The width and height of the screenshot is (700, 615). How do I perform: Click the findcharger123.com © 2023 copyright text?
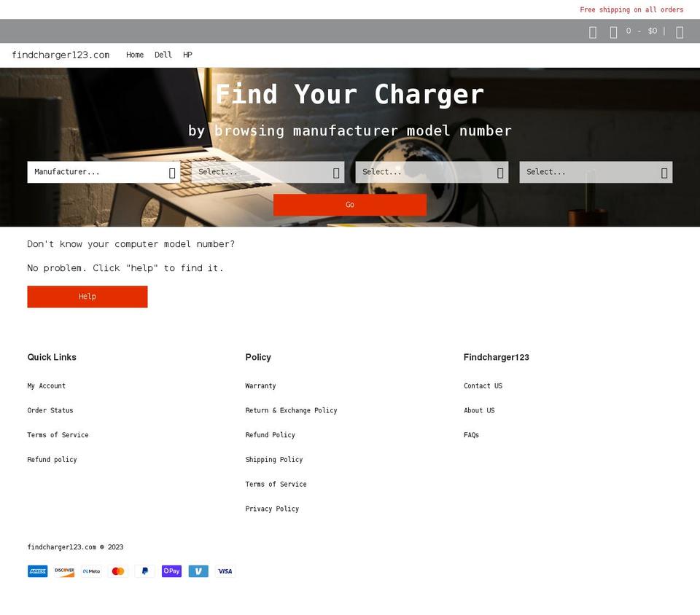[75, 547]
